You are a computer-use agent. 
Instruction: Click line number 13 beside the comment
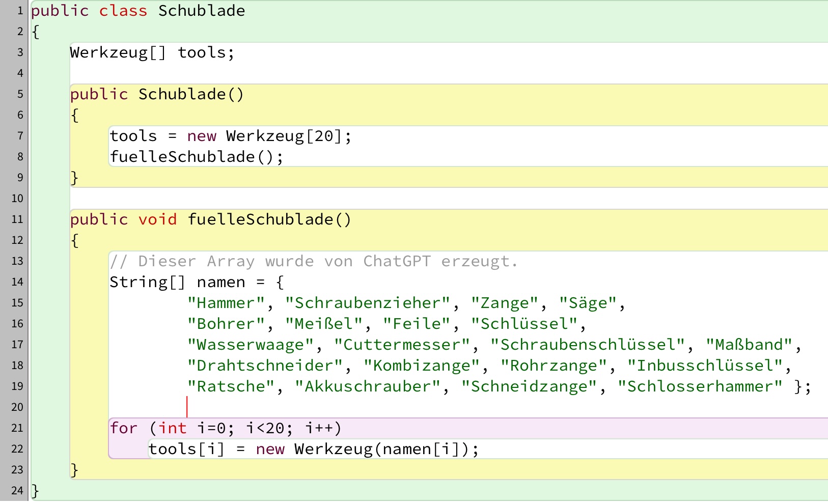[x=17, y=261]
